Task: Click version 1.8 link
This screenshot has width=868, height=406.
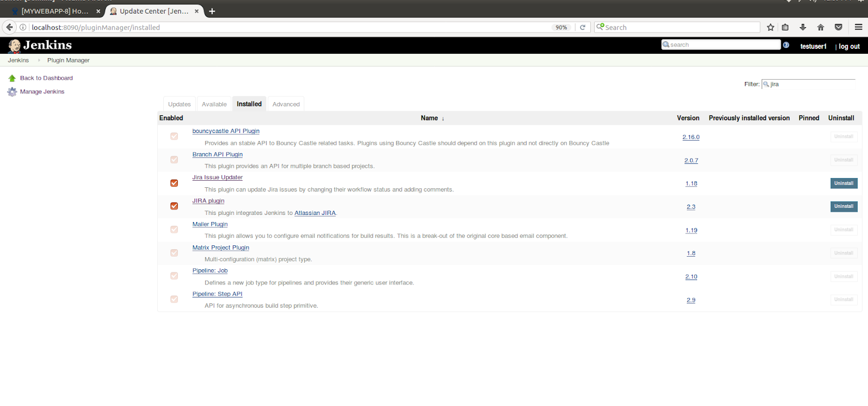Action: tap(691, 253)
